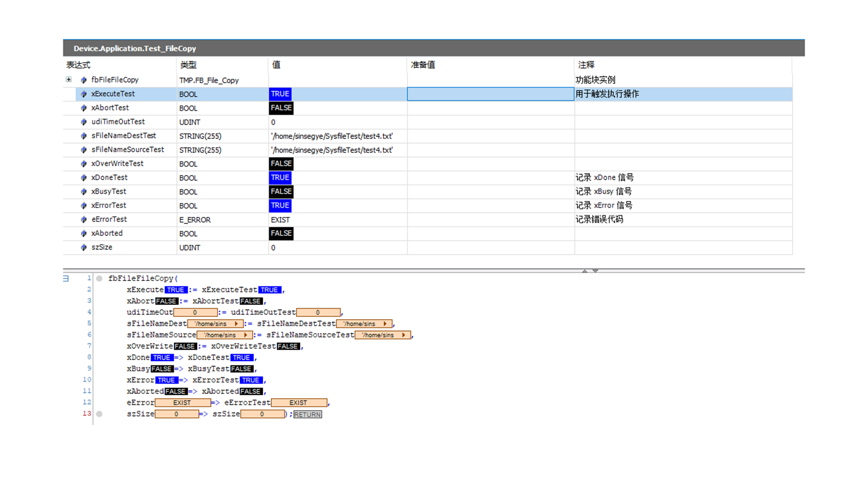This screenshot has width=868, height=488.
Task: Click the comment 记录 xDone 信号
Action: 604,178
